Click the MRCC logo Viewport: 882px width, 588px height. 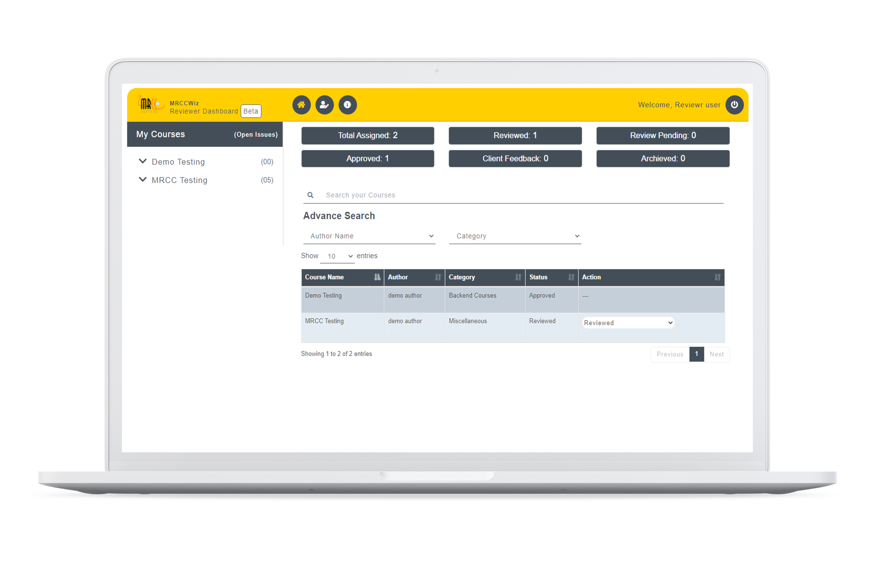[150, 105]
